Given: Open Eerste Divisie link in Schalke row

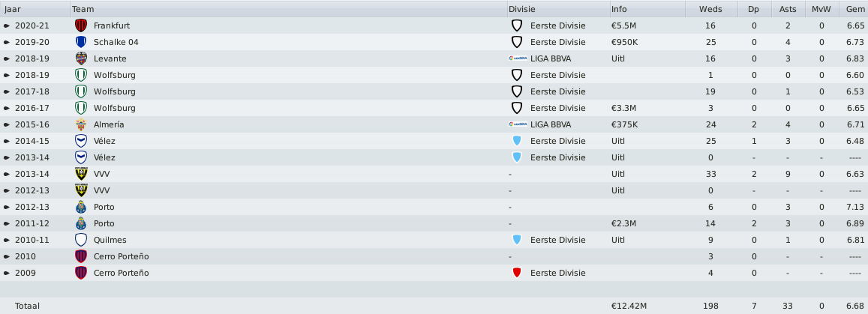Looking at the screenshot, I should pos(557,42).
